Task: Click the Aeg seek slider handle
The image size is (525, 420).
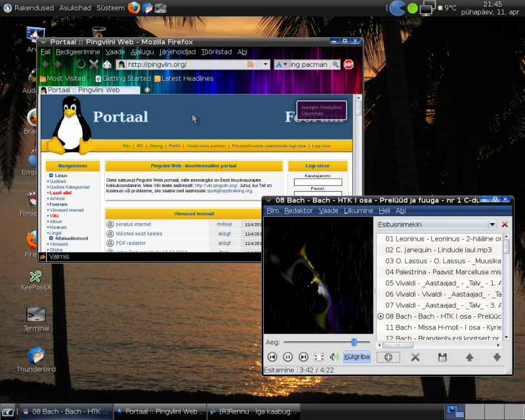Action: pyautogui.click(x=354, y=342)
